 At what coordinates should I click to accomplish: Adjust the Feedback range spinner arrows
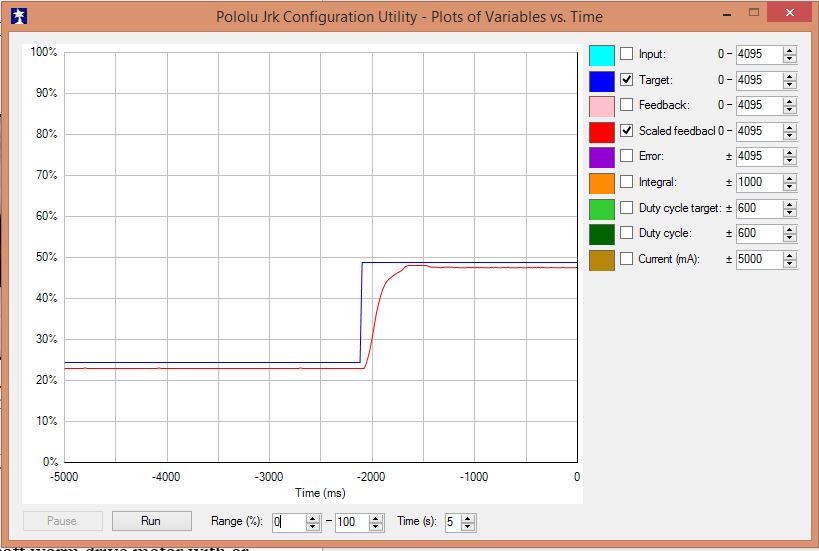coord(790,105)
